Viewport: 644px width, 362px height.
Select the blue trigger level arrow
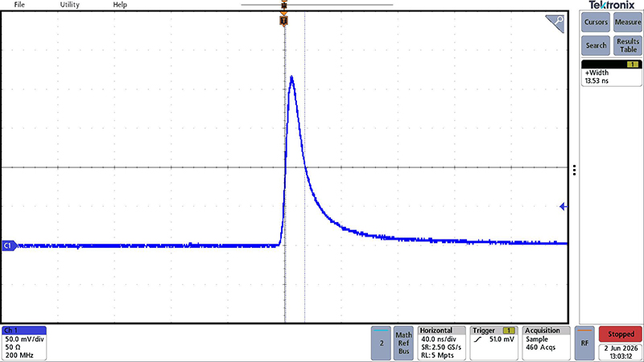click(563, 207)
